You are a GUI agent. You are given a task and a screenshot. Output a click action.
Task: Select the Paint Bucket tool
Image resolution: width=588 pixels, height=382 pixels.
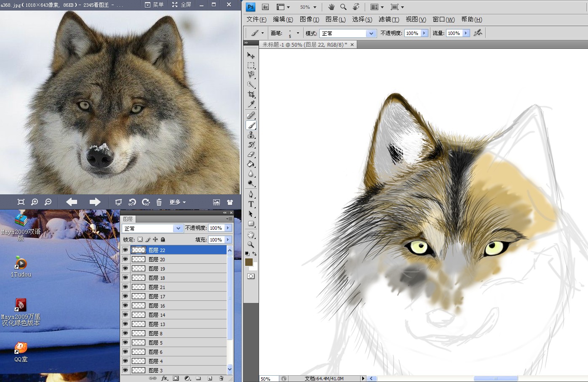click(x=251, y=164)
